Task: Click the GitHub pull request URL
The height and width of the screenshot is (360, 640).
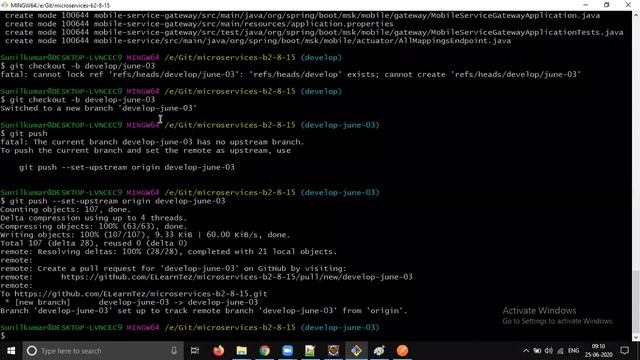Action: (237, 277)
